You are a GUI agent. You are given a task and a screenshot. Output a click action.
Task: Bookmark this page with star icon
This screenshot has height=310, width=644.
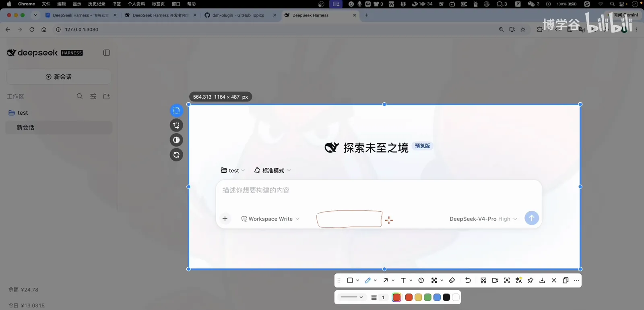pyautogui.click(x=523, y=29)
